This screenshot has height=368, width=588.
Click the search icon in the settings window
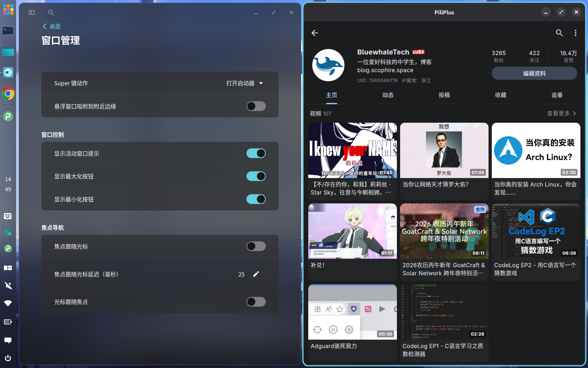(51, 12)
